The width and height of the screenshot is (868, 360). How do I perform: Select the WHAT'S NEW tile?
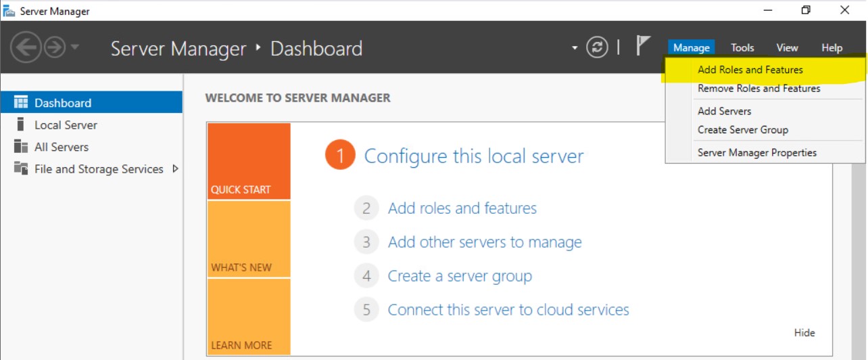point(249,239)
